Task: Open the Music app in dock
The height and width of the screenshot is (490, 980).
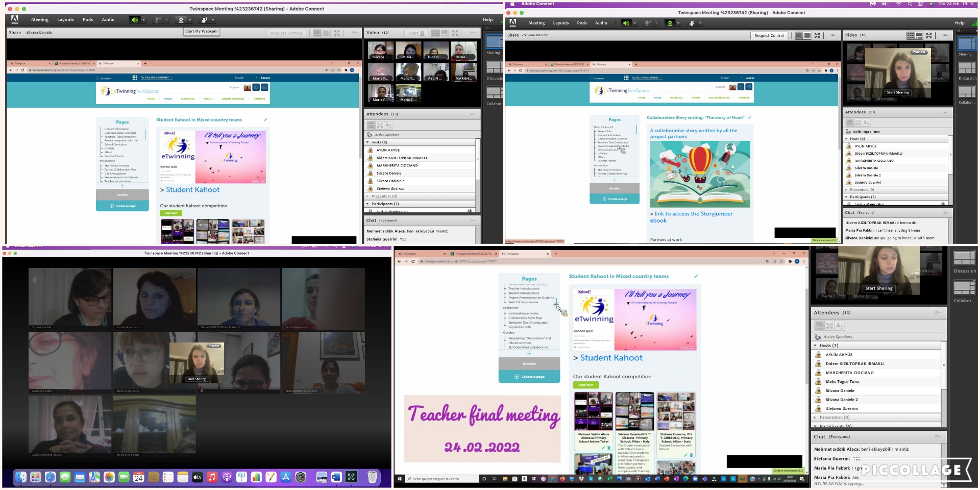Action: pyautogui.click(x=212, y=477)
